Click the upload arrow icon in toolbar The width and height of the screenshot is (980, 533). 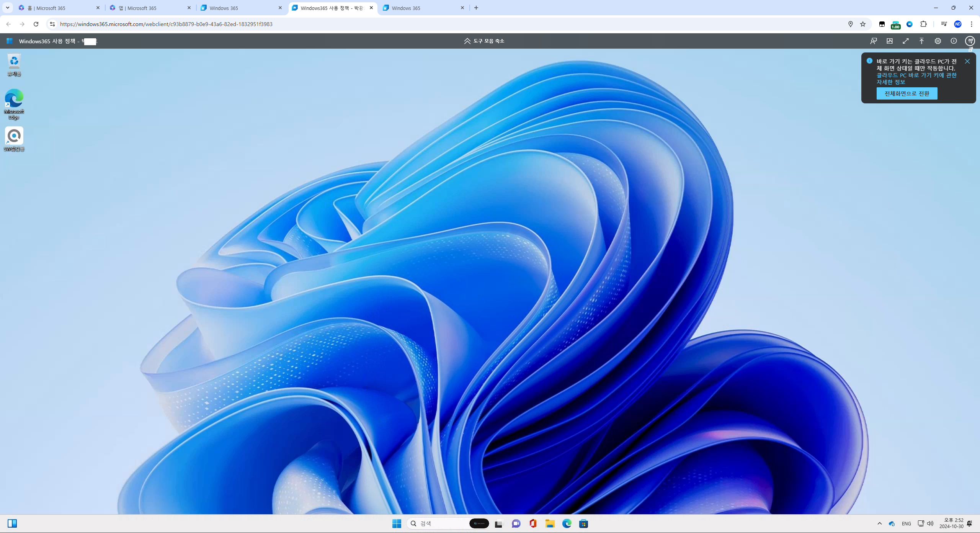(921, 41)
